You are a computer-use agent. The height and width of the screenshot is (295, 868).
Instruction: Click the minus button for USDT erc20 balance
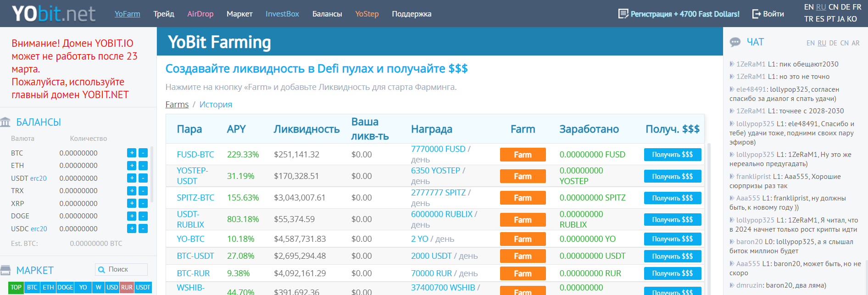point(143,178)
